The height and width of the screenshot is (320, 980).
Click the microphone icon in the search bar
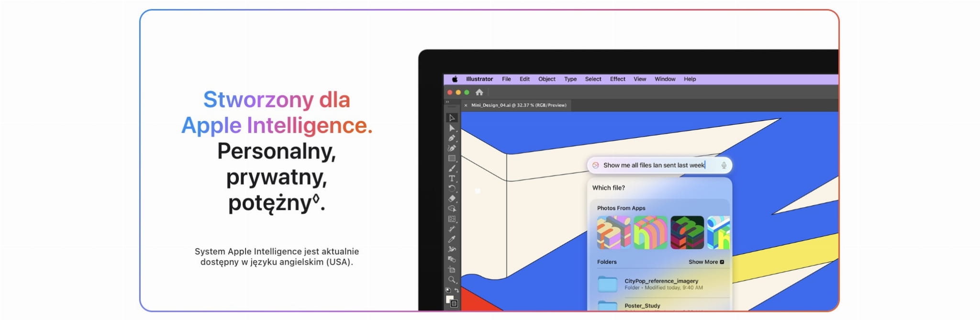coord(724,166)
